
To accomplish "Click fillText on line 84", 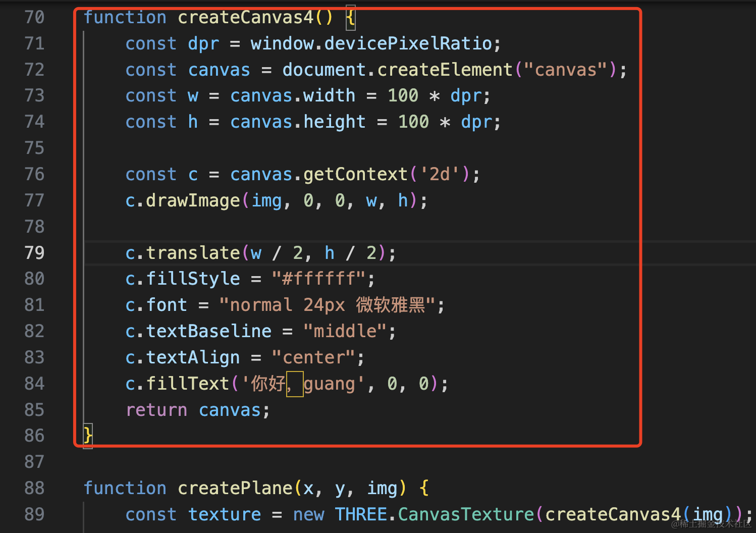I will click(x=188, y=384).
